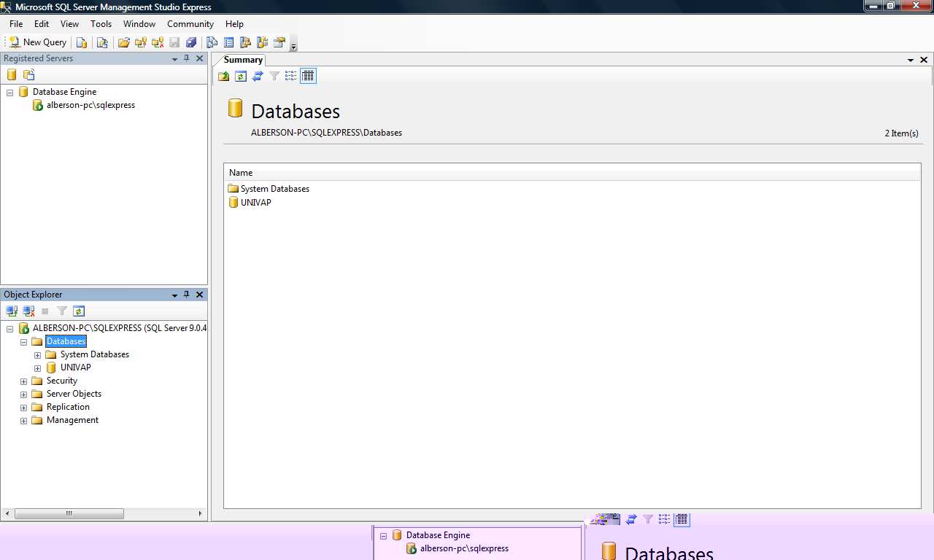Toggle auto-hide pin on Object Explorer
The height and width of the screenshot is (560, 934).
click(187, 295)
